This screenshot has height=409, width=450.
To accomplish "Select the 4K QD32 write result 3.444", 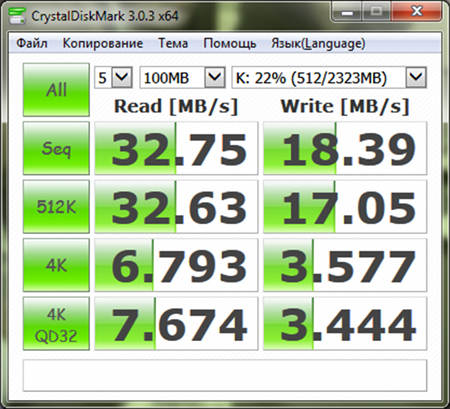I will tap(345, 324).
